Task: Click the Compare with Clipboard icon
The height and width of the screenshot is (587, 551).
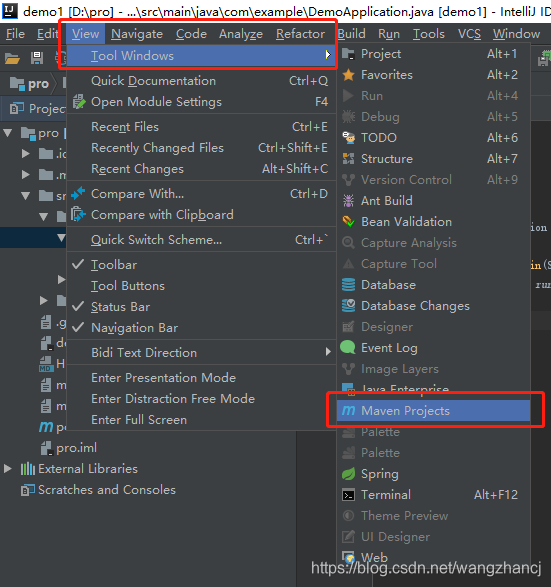Action: click(x=78, y=215)
